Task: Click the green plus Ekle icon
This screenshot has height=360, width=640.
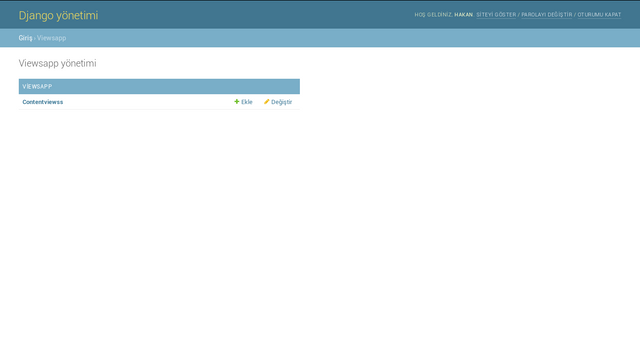Action: (237, 102)
